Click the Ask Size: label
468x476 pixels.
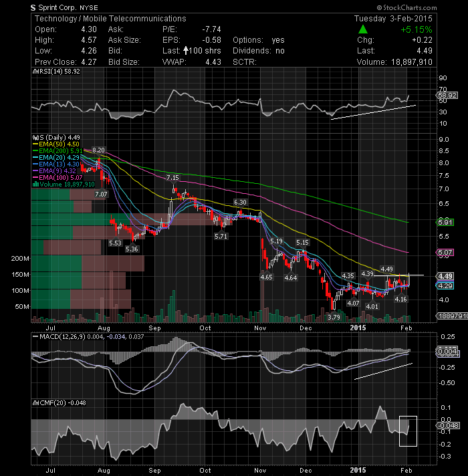124,40
